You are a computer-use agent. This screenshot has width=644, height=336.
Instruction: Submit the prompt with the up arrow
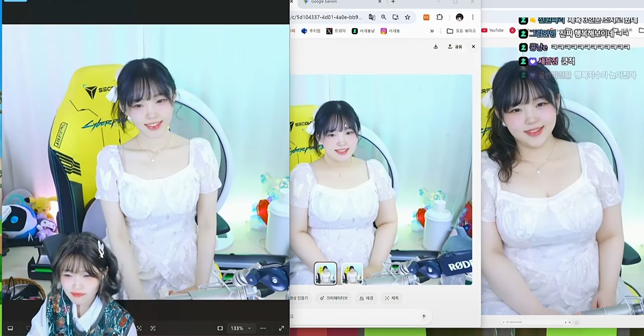(423, 317)
